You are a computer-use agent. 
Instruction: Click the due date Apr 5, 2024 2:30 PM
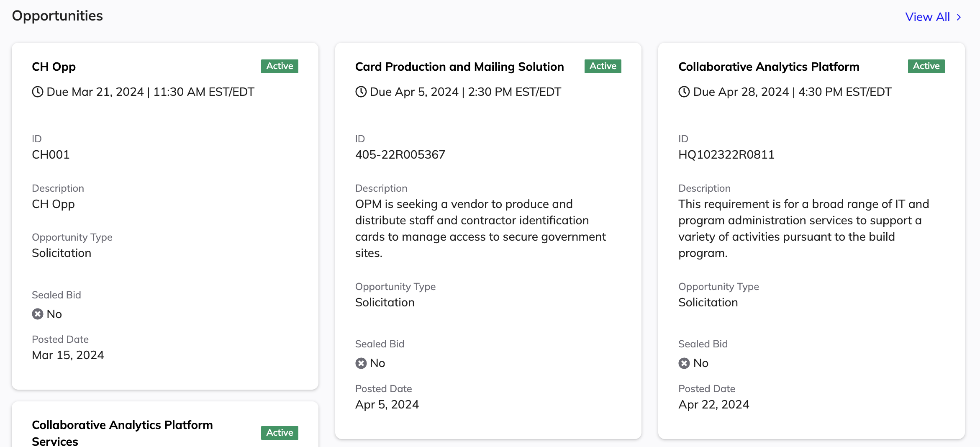tap(465, 92)
